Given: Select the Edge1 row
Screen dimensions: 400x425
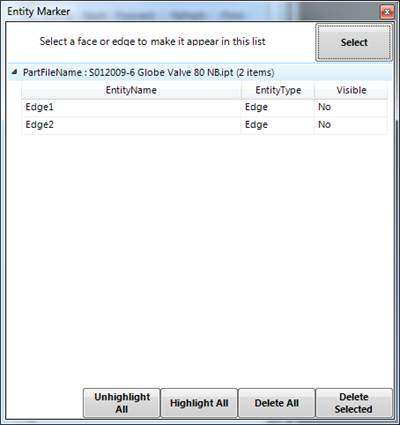Looking at the screenshot, I should tap(204, 107).
